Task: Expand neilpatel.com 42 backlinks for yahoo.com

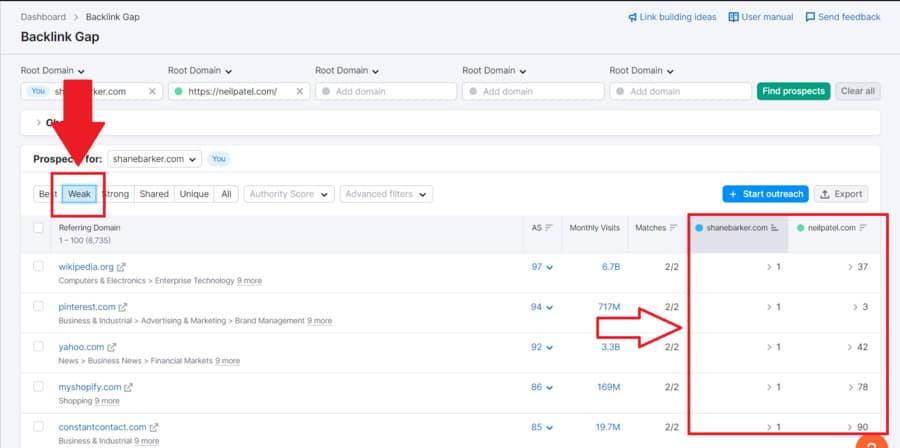Action: (x=858, y=347)
